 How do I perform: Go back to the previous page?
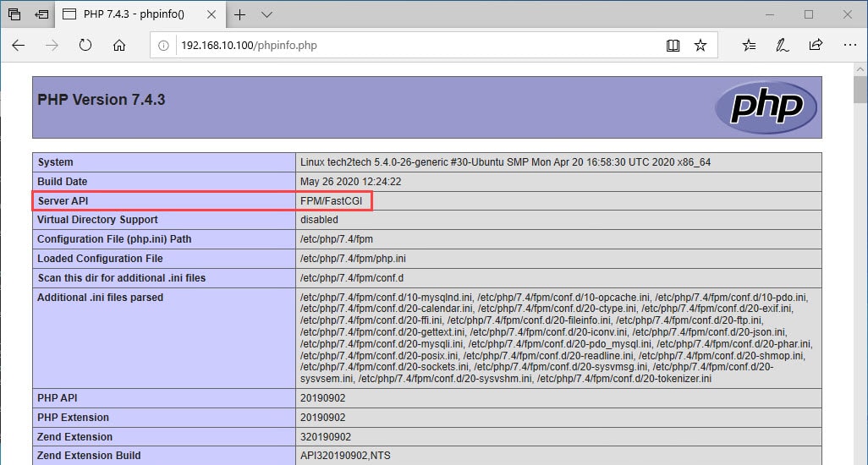[19, 46]
